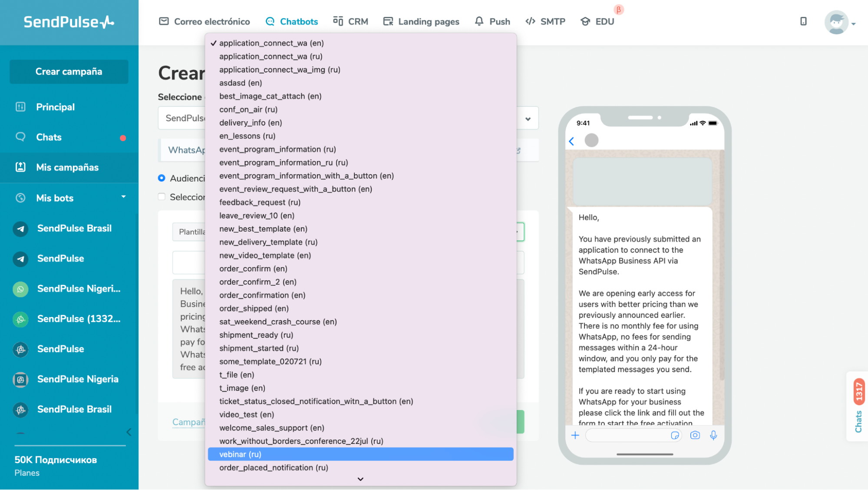The image size is (868, 490).
Task: Tap the microphone icon in phone preview
Action: pos(713,435)
